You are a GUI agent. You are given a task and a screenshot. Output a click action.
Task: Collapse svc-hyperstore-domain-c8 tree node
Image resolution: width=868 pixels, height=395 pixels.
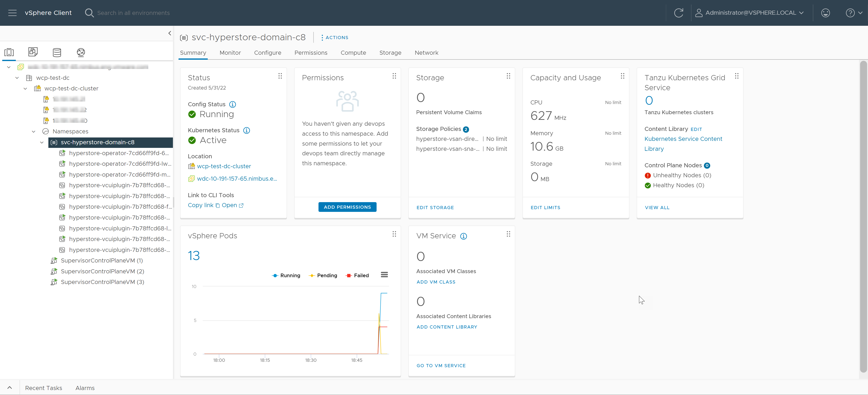pos(42,142)
